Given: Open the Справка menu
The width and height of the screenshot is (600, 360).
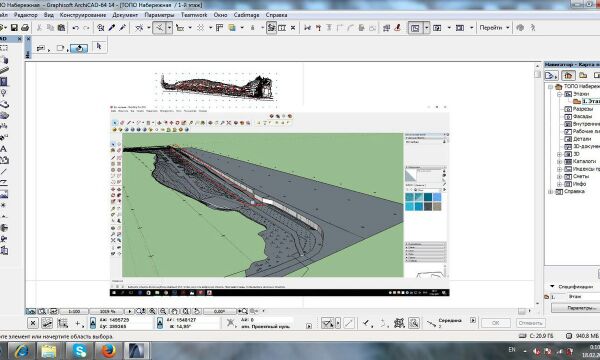Looking at the screenshot, I should click(x=276, y=15).
